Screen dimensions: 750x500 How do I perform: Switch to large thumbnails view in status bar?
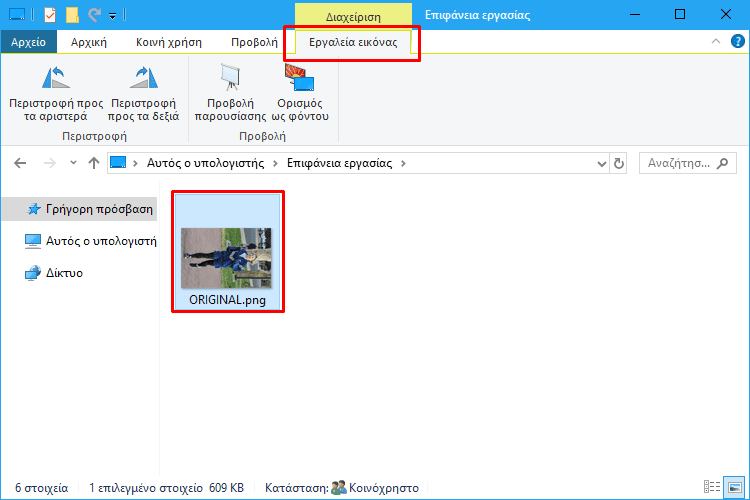(734, 487)
